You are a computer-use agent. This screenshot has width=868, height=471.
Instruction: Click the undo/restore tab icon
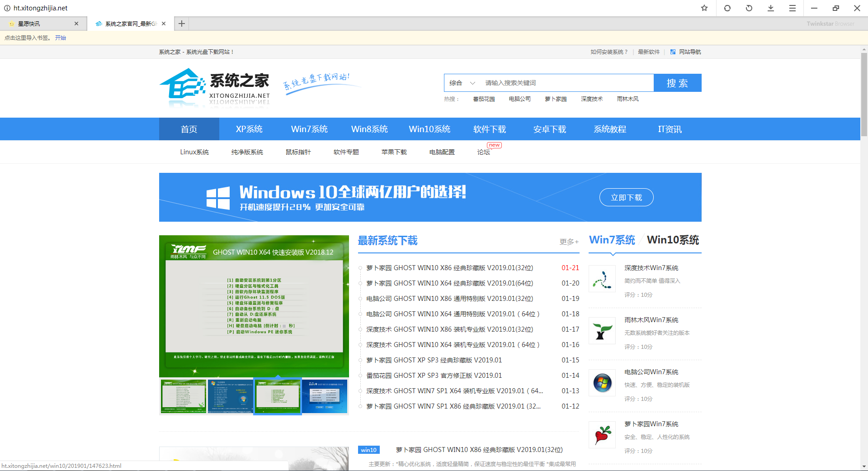click(749, 8)
